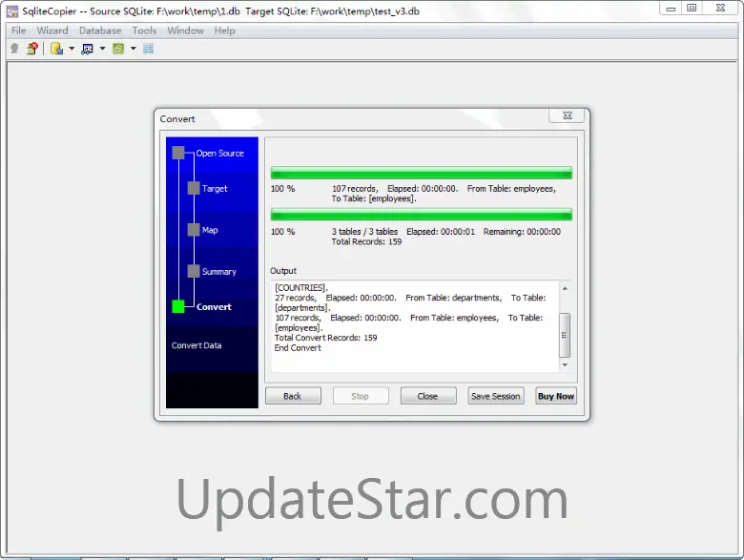Minimize the SqliteCopier main window
Viewport: 744px width, 560px height.
tap(671, 8)
